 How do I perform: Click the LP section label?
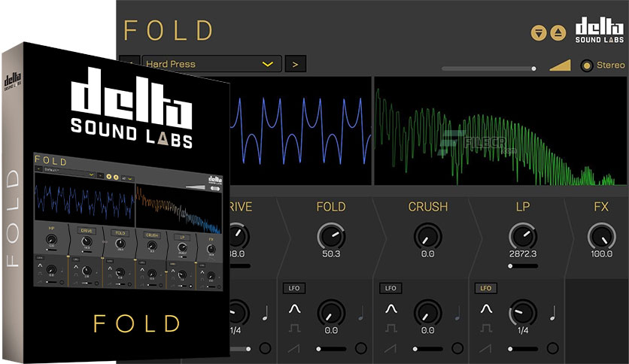click(523, 207)
